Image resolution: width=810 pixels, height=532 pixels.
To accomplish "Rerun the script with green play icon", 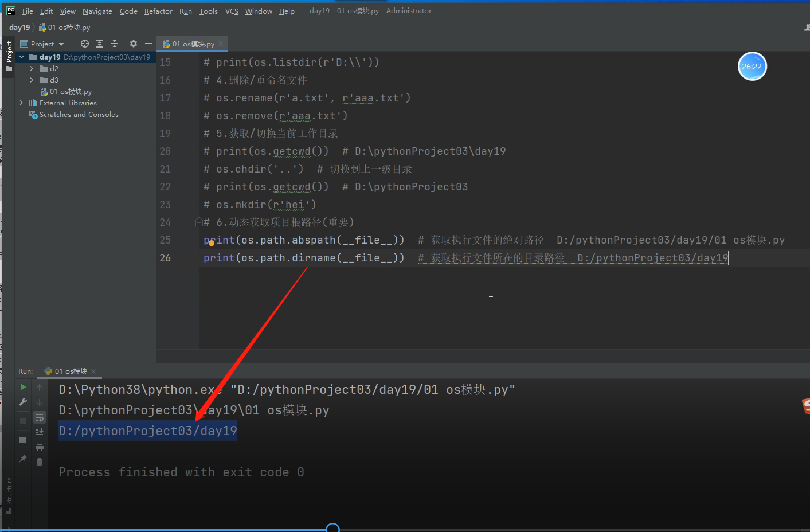I will 23,388.
